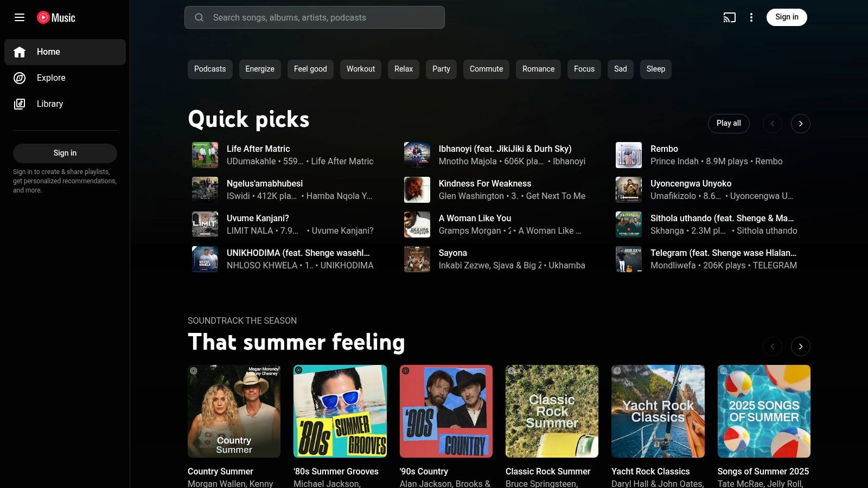
Task: Open the cast to device icon
Action: tap(730, 17)
